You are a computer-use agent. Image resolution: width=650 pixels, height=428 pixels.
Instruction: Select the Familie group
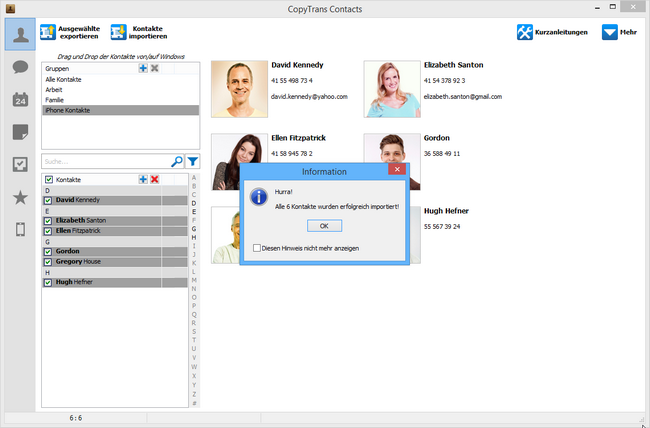tap(55, 100)
